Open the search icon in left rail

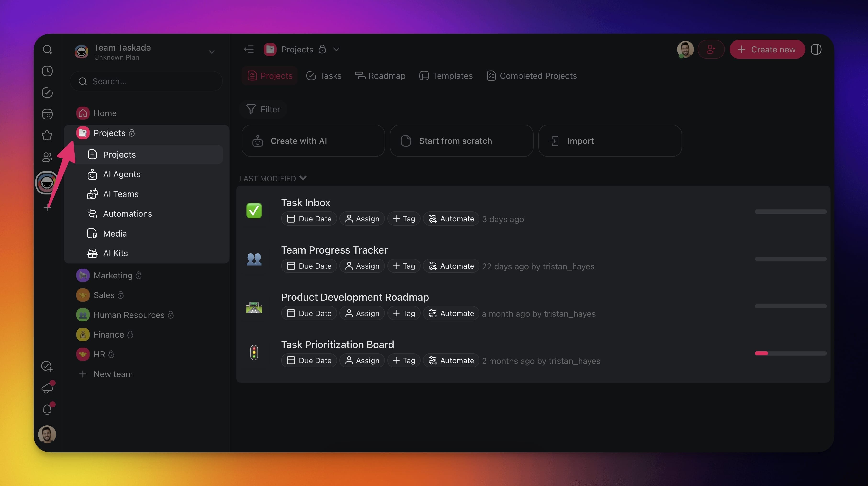[x=47, y=50]
